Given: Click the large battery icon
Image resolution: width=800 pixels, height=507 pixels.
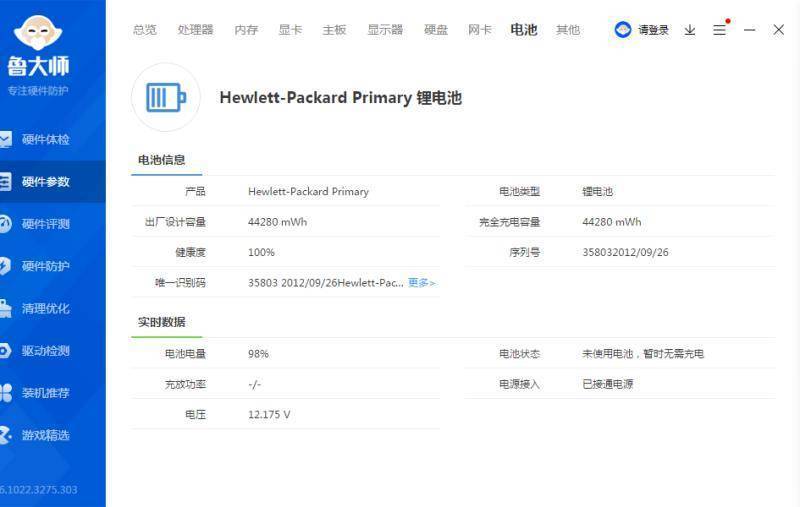Looking at the screenshot, I should point(166,97).
